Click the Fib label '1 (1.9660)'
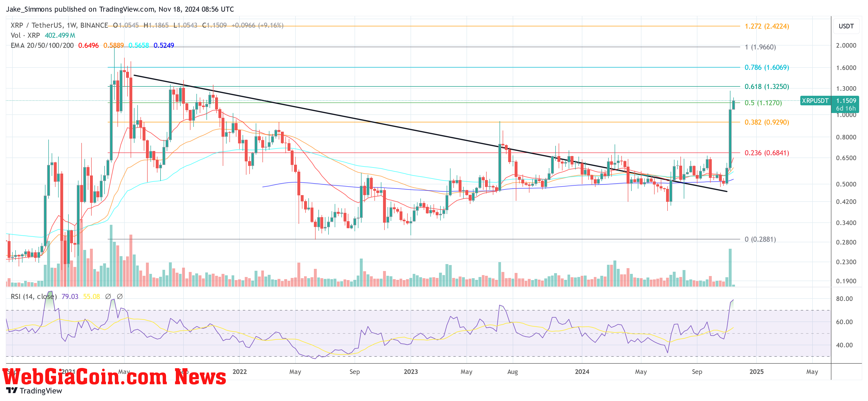Viewport: 868px width, 401px height. 760,47
